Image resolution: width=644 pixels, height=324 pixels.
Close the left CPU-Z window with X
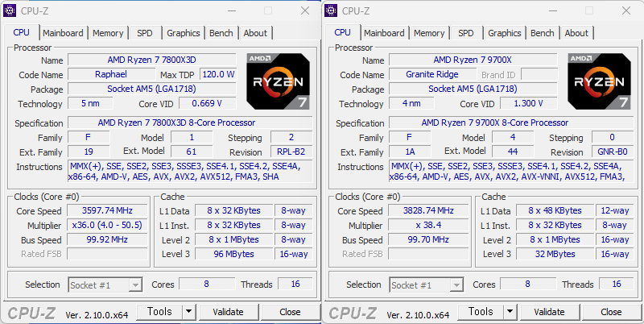(305, 10)
